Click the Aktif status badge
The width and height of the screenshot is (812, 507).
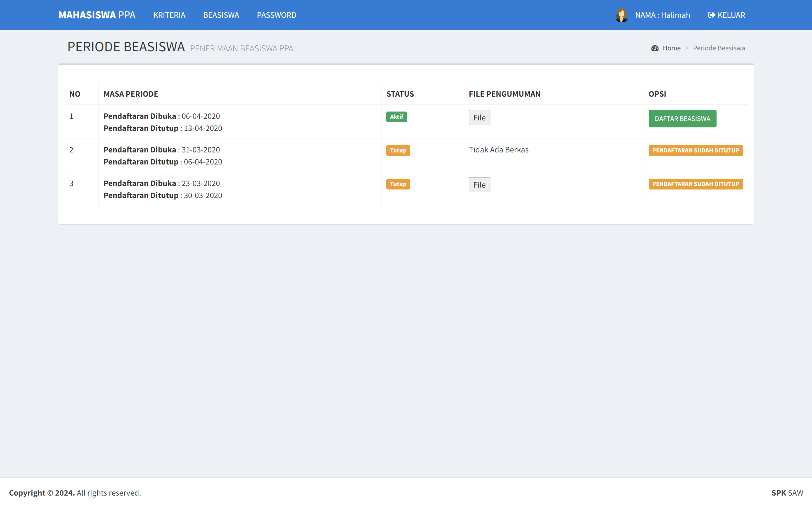click(x=396, y=117)
